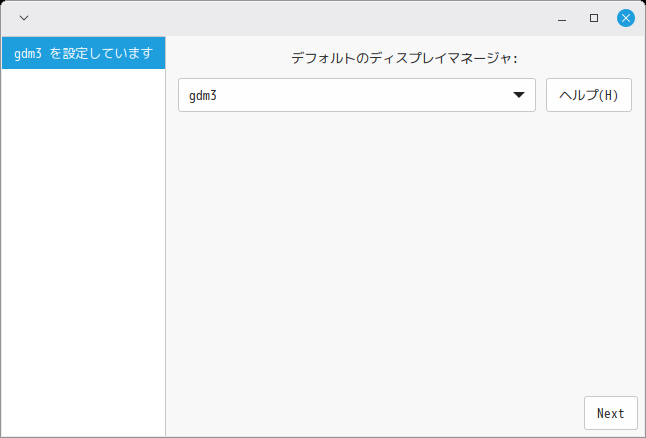Minimize the gdm3 configuration window
The height and width of the screenshot is (438, 646).
click(562, 18)
